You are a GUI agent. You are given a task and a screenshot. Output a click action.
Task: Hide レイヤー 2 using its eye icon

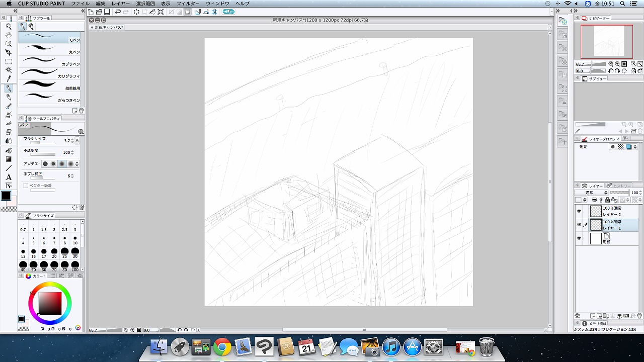point(579,211)
